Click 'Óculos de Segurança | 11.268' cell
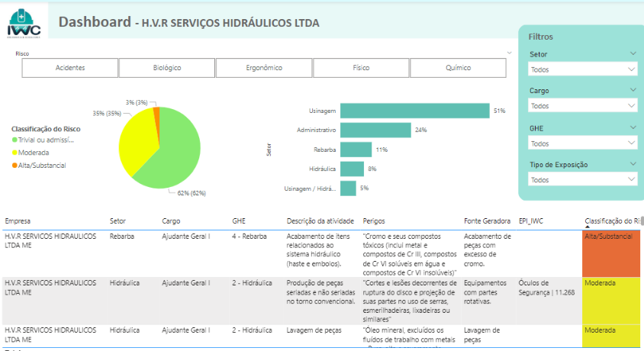This screenshot has height=351, width=644. pyautogui.click(x=546, y=288)
